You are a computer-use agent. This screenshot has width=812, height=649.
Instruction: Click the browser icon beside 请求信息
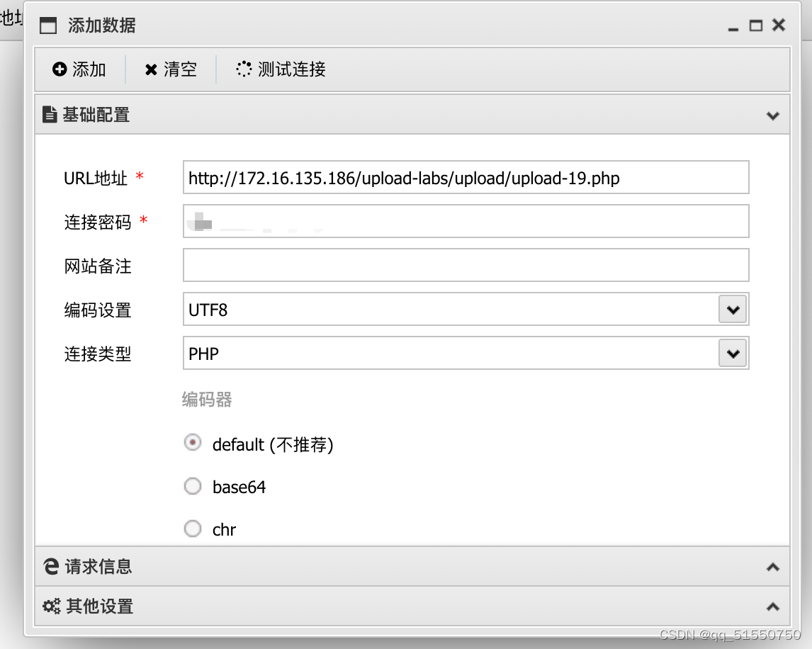pyautogui.click(x=50, y=566)
